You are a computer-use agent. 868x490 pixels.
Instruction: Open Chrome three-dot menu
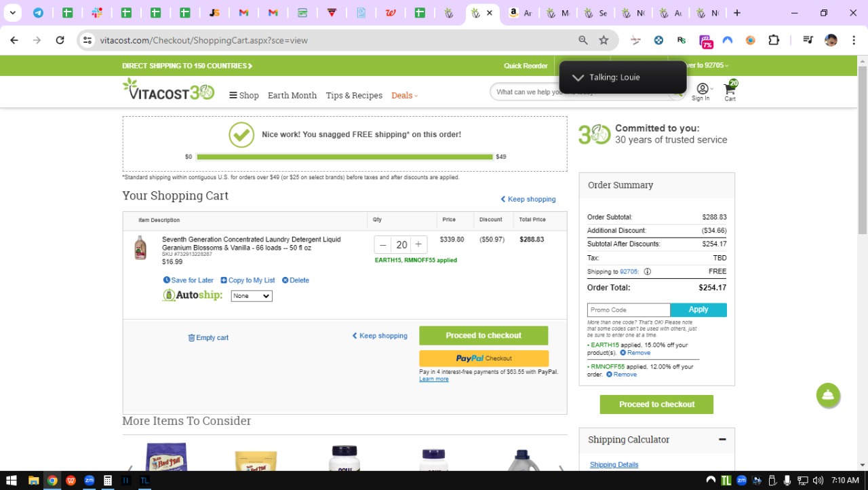point(853,41)
